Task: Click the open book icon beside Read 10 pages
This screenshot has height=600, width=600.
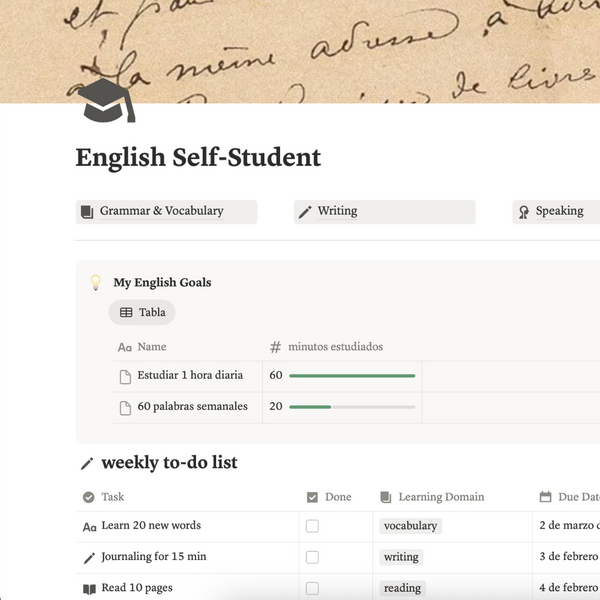Action: 89,589
